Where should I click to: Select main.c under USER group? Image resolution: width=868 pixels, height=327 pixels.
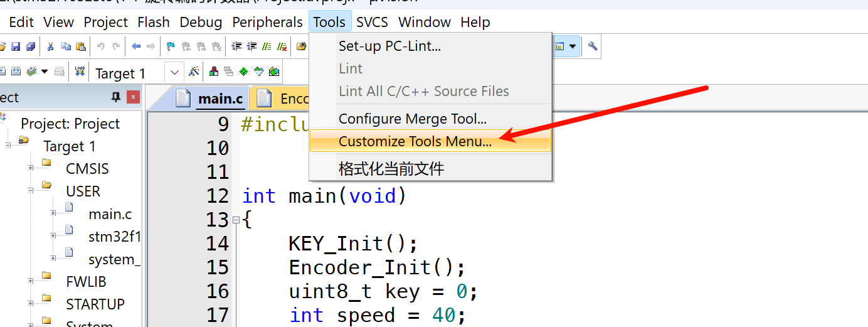[x=110, y=214]
